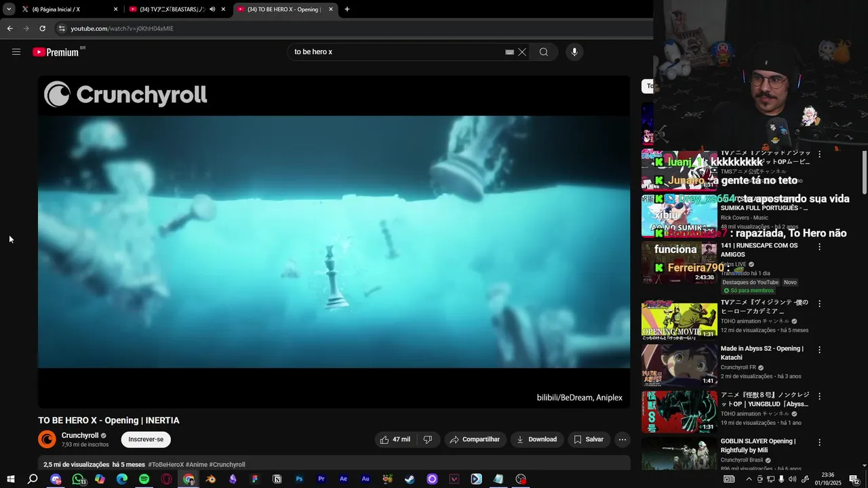Reload the page with the refresh icon
Image resolution: width=868 pixels, height=488 pixels.
pyautogui.click(x=42, y=28)
